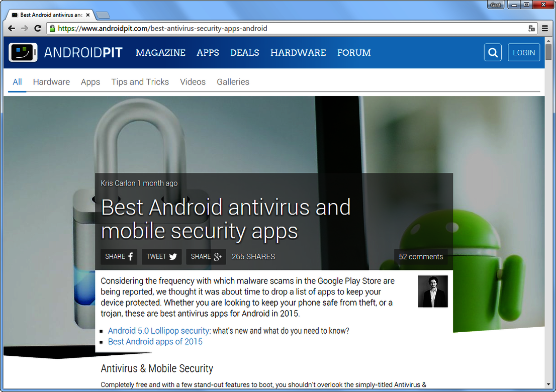
Task: Navigate back with the browser back arrow
Action: [x=11, y=28]
